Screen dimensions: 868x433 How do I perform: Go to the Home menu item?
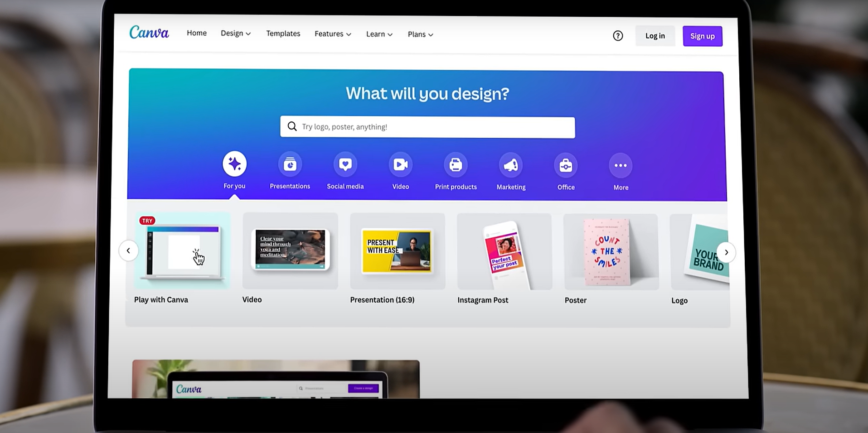[x=197, y=33]
